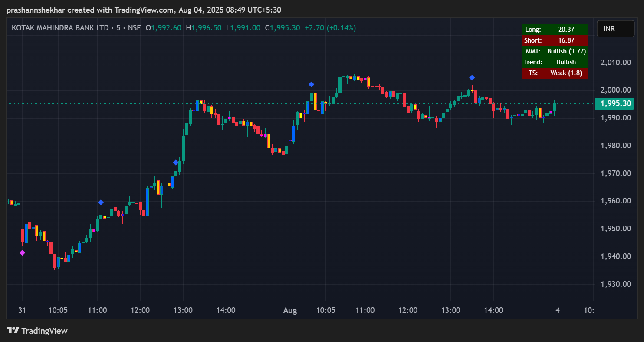Click the magenta diamond signal marker
Viewport: 644px width, 342px height.
22,253
